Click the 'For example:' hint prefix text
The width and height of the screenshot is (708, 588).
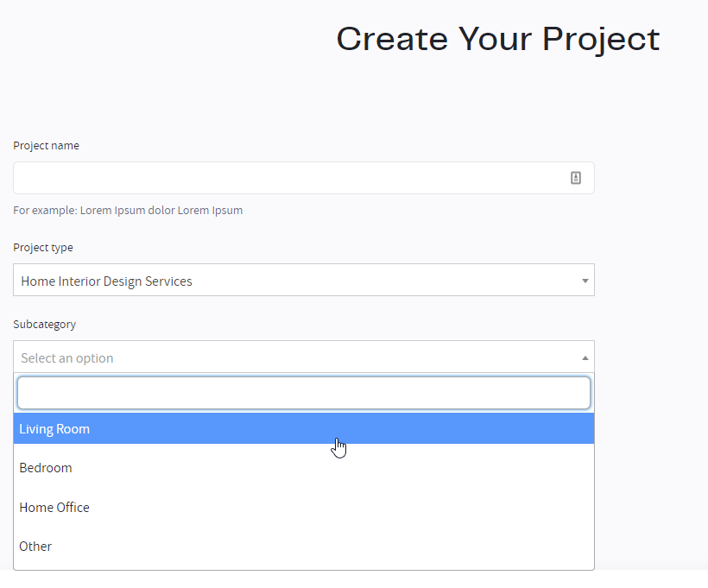[45, 211]
